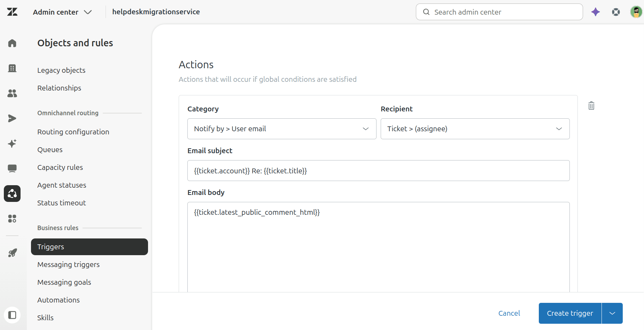Image resolution: width=644 pixels, height=330 pixels.
Task: Click the helpdeskmigrationservice account name
Action: 156,12
